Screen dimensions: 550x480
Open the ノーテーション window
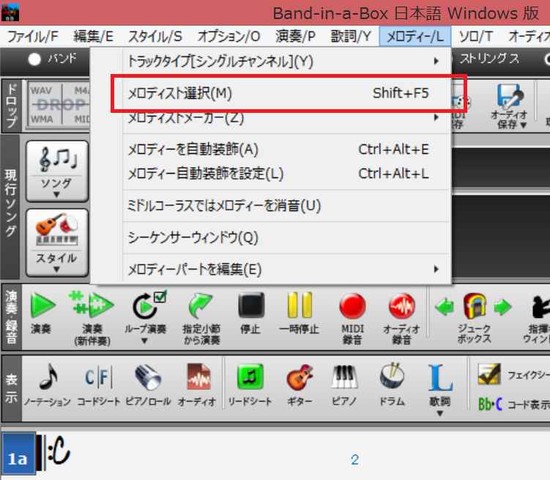coord(47,385)
